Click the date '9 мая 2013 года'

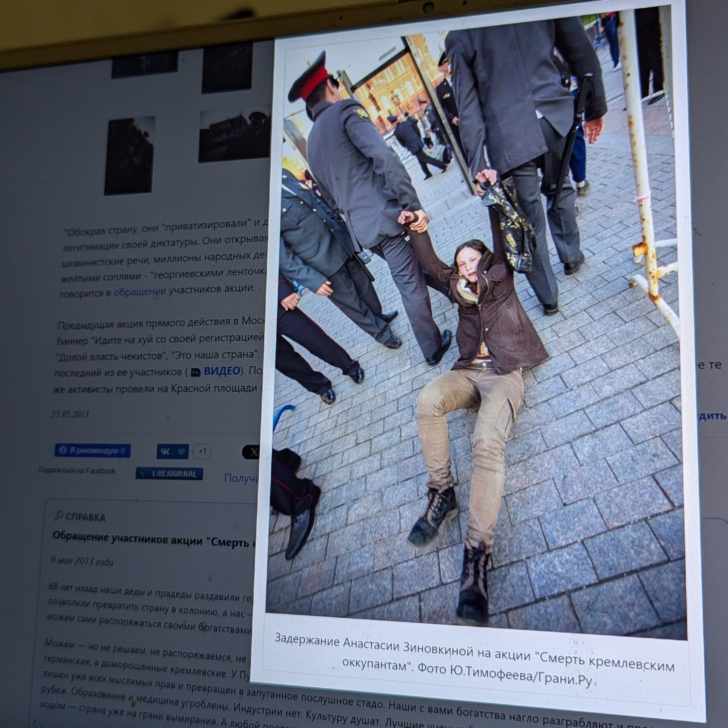(x=82, y=561)
